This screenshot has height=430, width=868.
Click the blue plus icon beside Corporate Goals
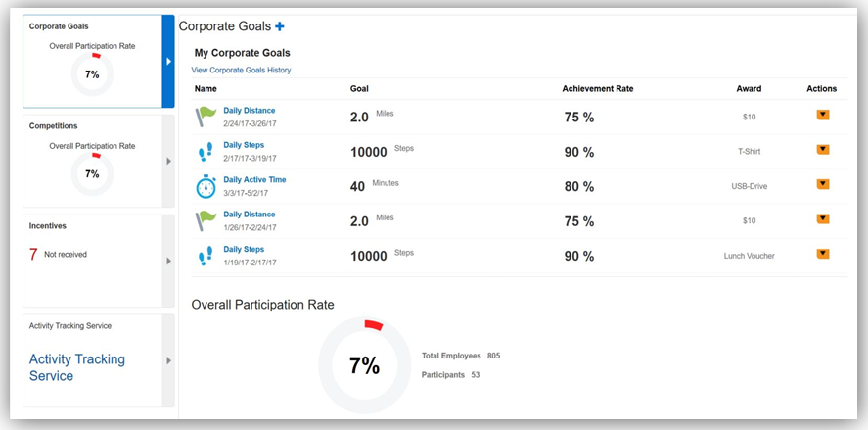coord(280,26)
